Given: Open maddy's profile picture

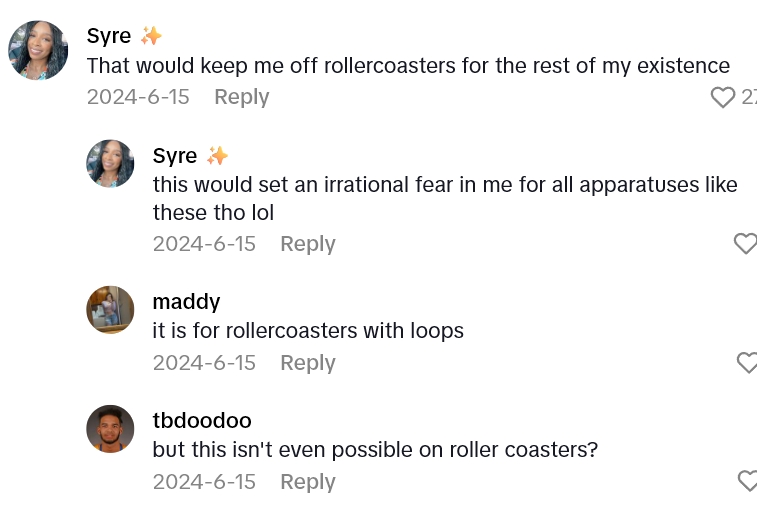Looking at the screenshot, I should coord(110,310).
